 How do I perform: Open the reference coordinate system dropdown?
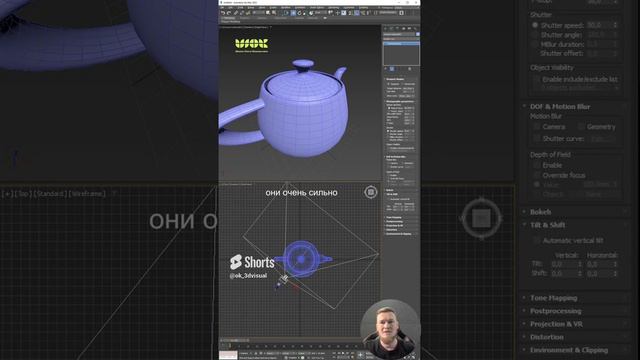tap(321, 13)
